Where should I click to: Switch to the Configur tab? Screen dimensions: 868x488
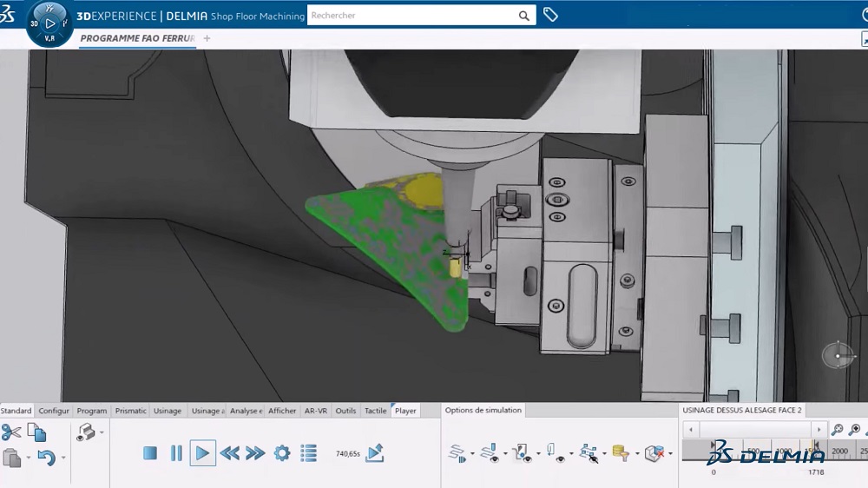pos(54,411)
